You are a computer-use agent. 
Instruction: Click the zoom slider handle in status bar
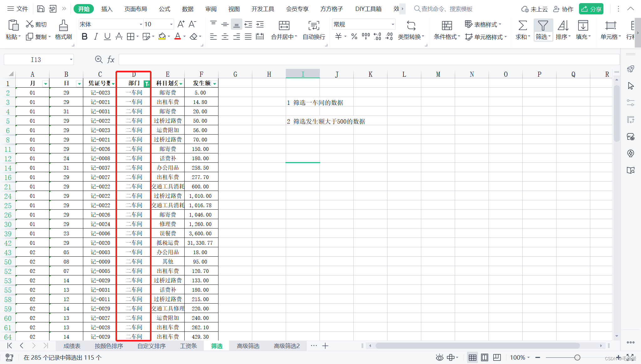(577, 357)
